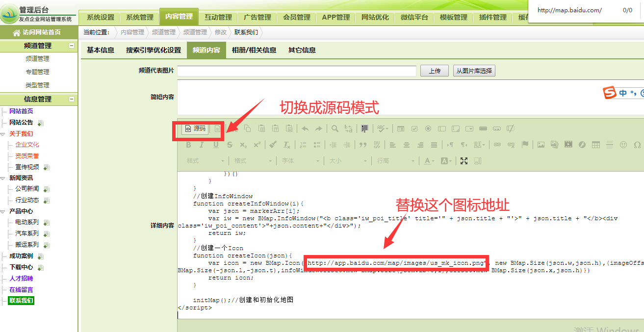Click the Undo arrow in editor toolbar
This screenshot has width=644, height=332.
click(305, 128)
